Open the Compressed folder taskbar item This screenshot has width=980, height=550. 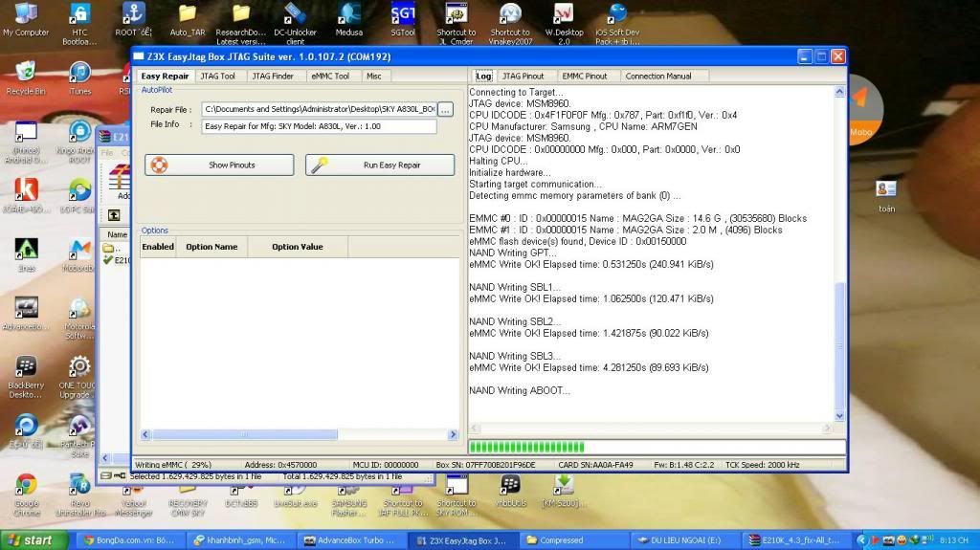[572, 540]
